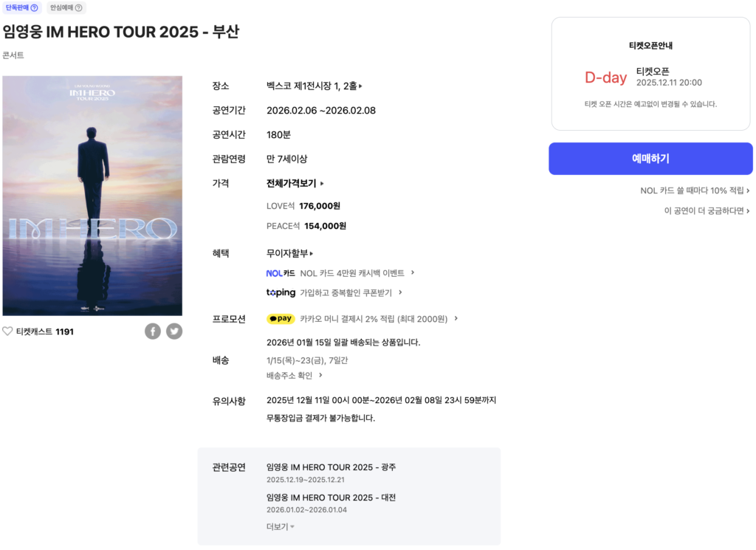Expand the 무이자할부 details
This screenshot has height=550, width=756.
point(289,253)
